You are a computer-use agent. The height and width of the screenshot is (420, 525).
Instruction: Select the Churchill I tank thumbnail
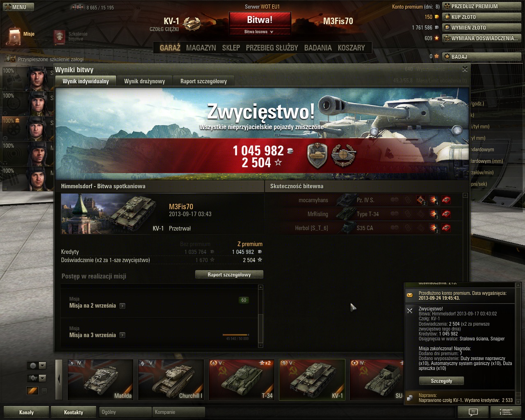tap(171, 380)
